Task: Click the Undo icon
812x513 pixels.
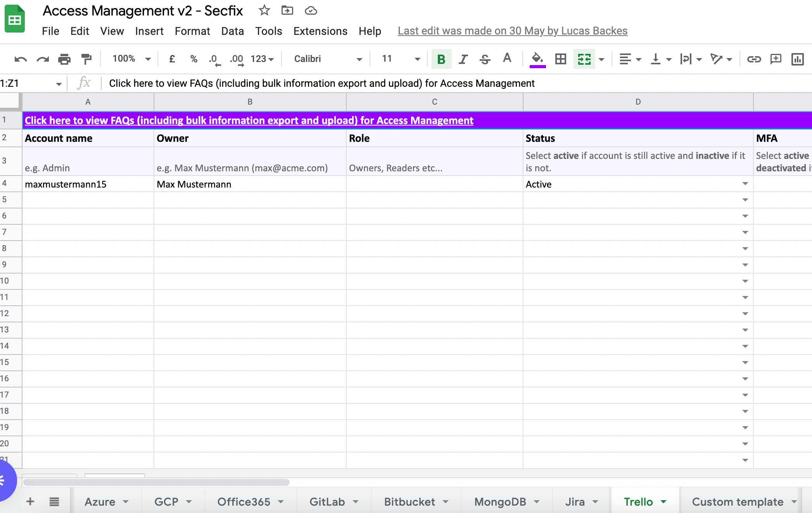Action: (x=21, y=59)
